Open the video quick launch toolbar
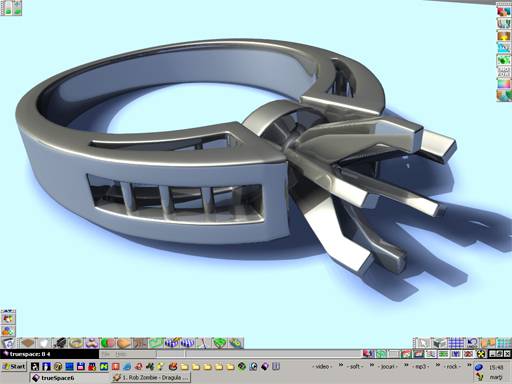This screenshot has width=512, height=384. (x=322, y=366)
